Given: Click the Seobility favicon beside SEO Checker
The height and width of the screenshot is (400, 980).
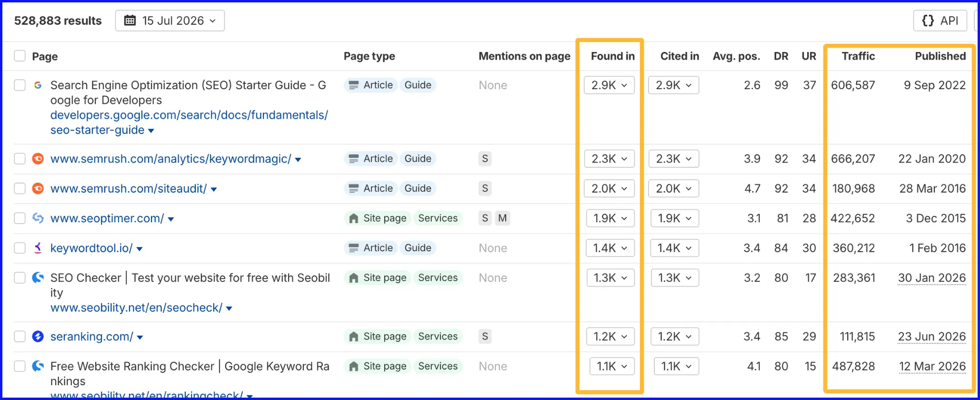Looking at the screenshot, I should pyautogui.click(x=38, y=277).
